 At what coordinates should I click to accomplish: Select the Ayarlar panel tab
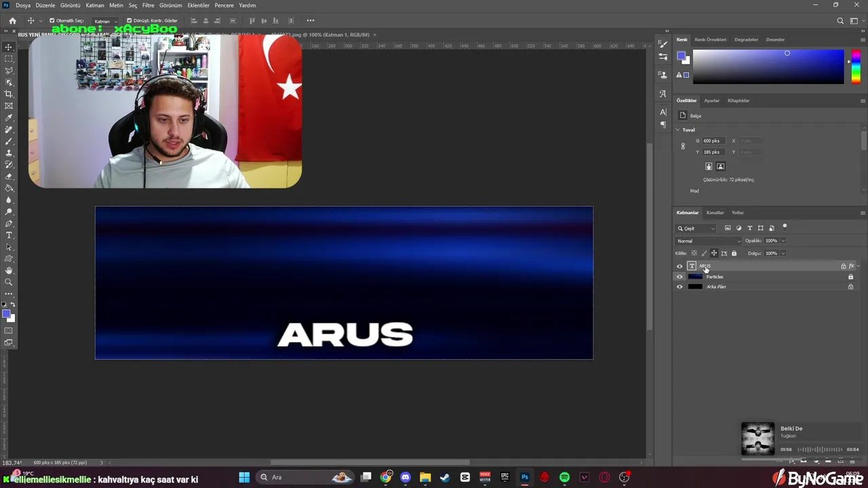point(711,100)
